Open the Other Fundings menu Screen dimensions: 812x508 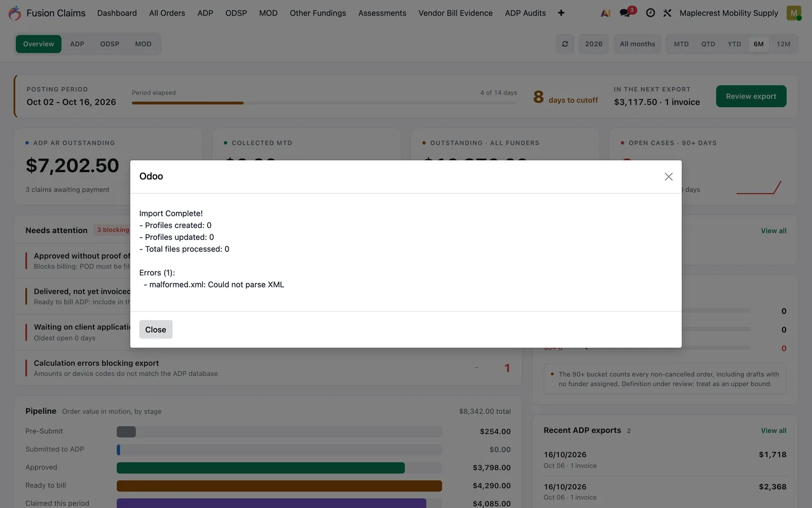[x=318, y=13]
